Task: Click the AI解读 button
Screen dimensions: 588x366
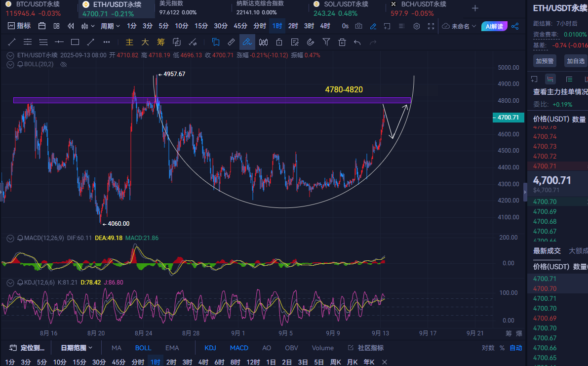Action: [x=494, y=26]
